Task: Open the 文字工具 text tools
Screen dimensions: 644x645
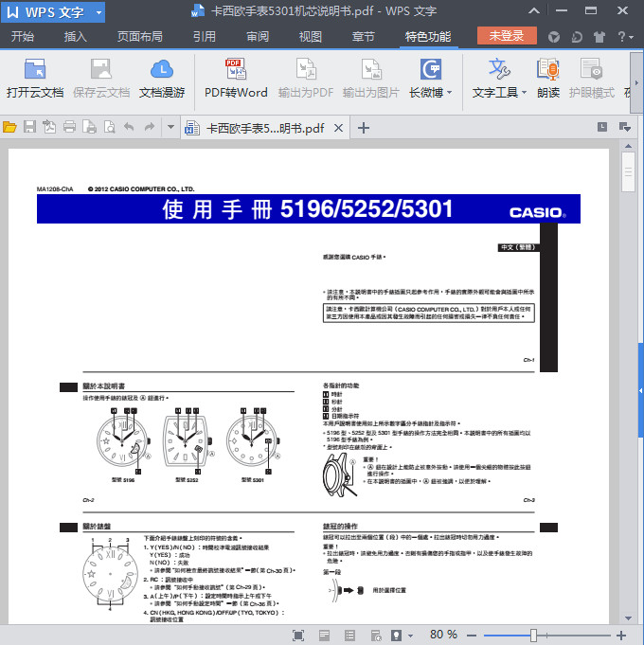Action: point(499,79)
